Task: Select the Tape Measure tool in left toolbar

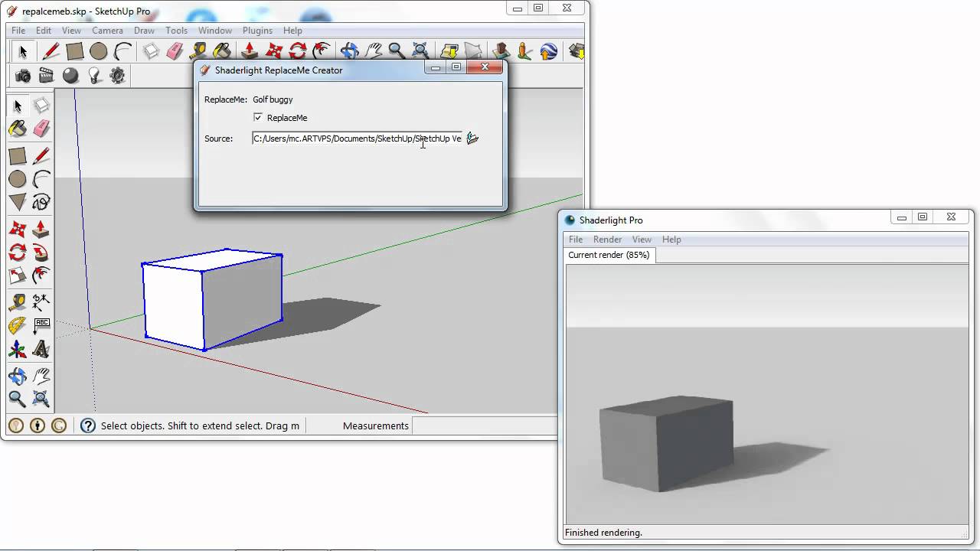Action: (18, 302)
